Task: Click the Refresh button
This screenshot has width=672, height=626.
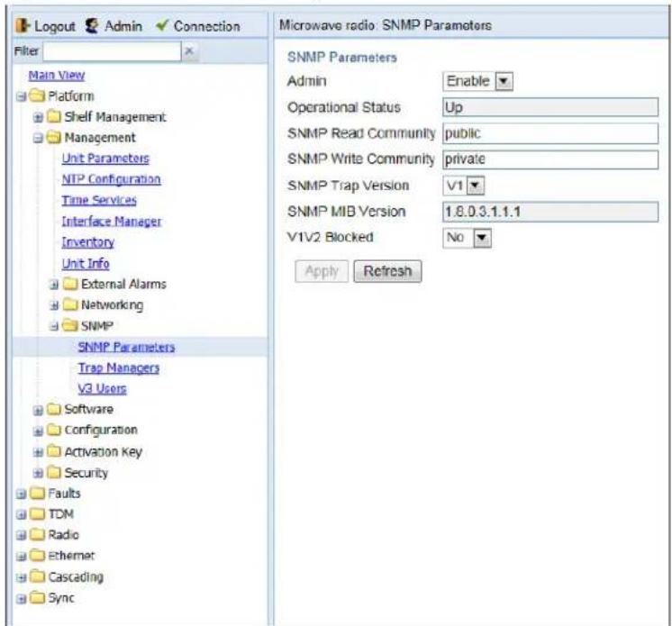Action: pos(387,271)
